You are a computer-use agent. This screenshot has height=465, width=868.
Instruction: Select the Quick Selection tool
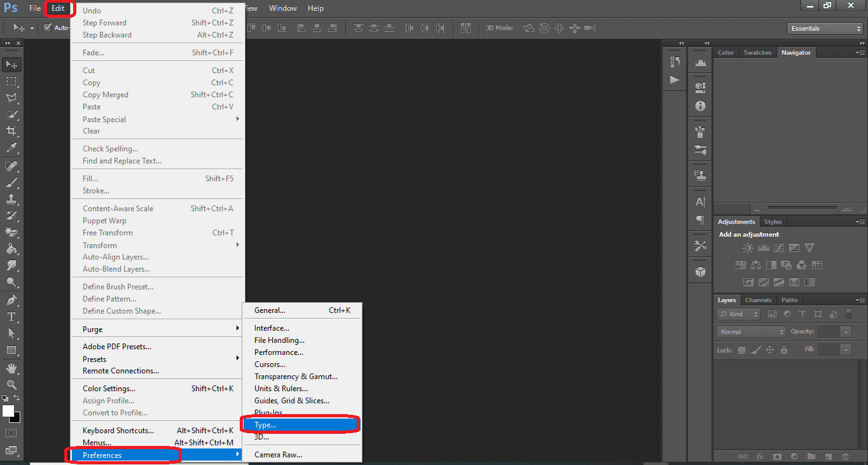point(11,115)
